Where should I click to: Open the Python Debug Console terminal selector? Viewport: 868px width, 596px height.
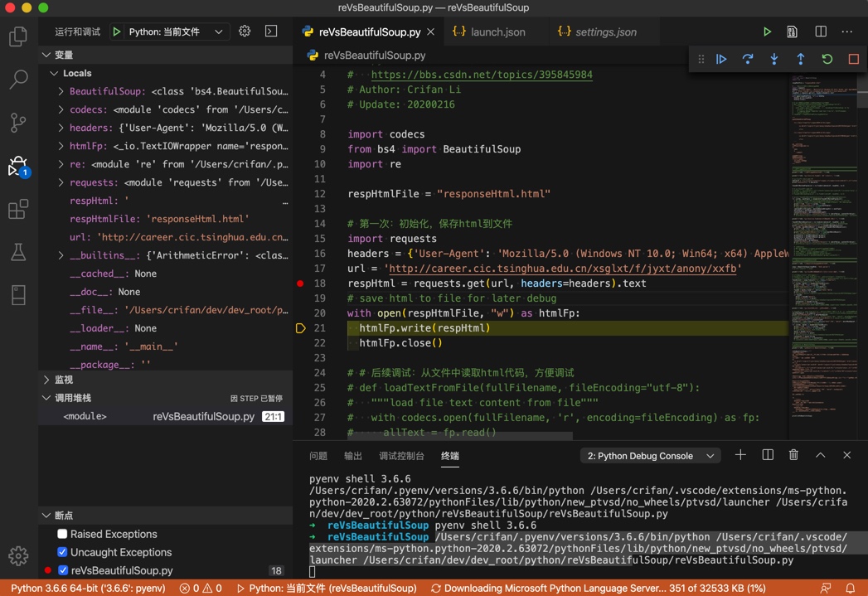[x=650, y=455]
